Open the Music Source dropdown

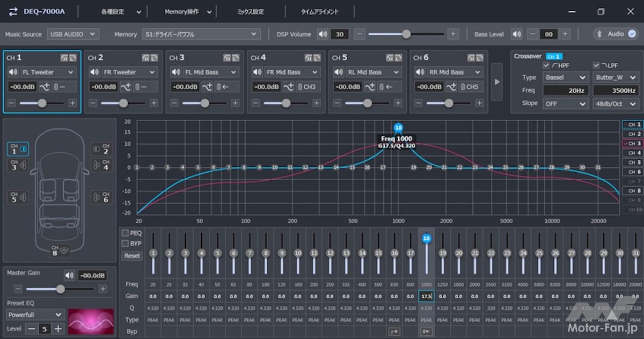point(73,34)
